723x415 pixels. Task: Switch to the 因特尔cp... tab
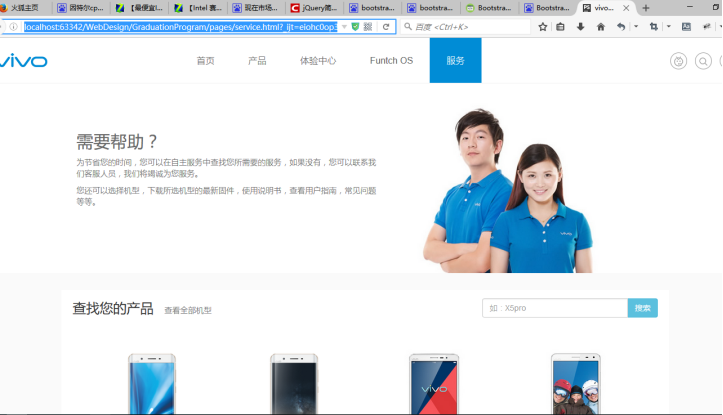pos(81,8)
